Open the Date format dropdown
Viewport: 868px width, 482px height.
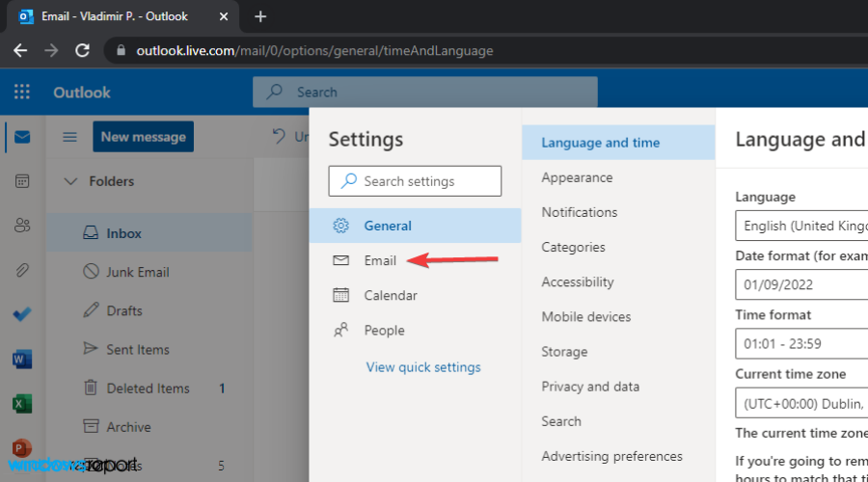click(x=801, y=284)
